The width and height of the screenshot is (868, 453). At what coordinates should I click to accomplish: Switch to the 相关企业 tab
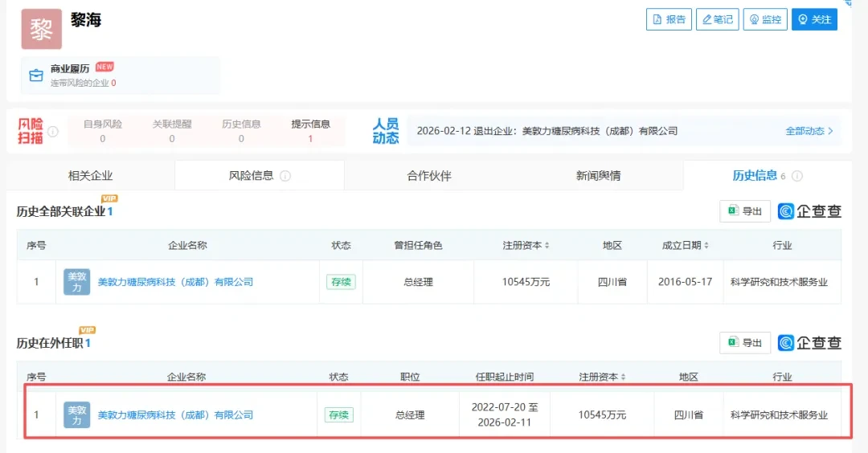click(x=90, y=176)
